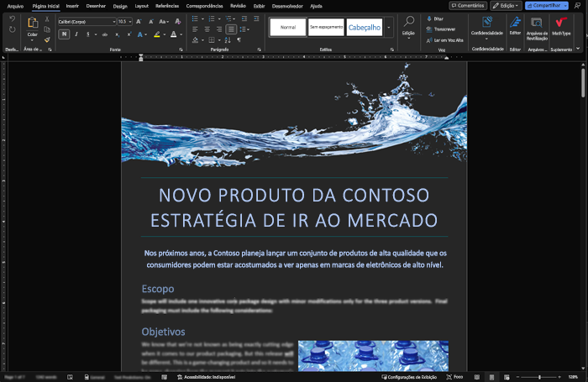Align text to the left
The height and width of the screenshot is (382, 588).
pos(195,29)
